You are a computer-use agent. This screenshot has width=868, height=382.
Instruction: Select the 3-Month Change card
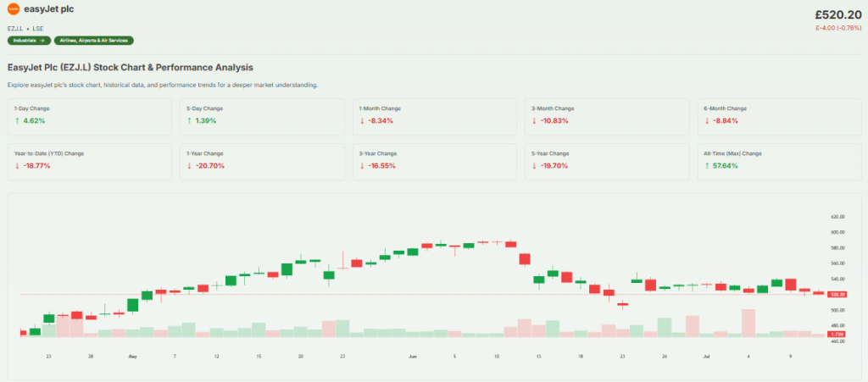[x=606, y=116]
